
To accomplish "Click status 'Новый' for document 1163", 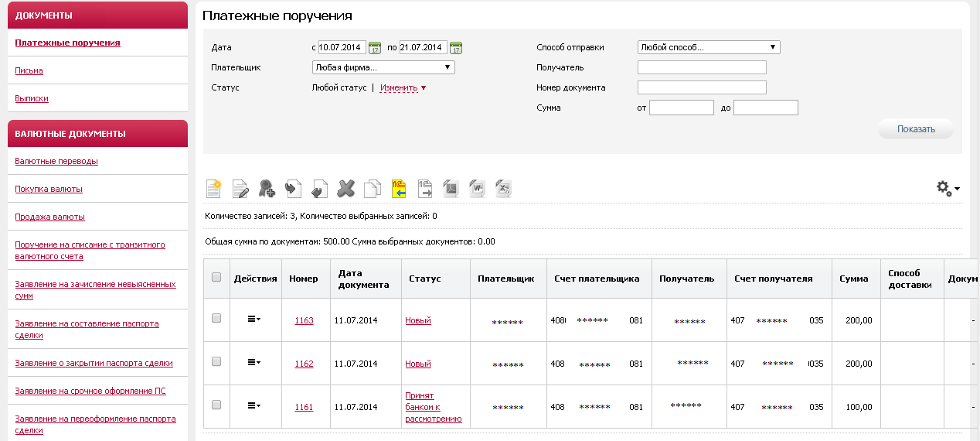I will [418, 320].
